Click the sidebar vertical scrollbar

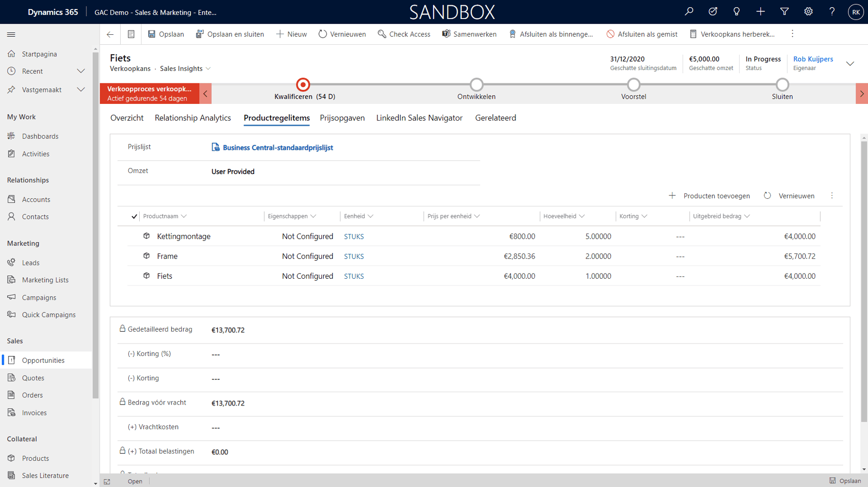[x=95, y=225]
